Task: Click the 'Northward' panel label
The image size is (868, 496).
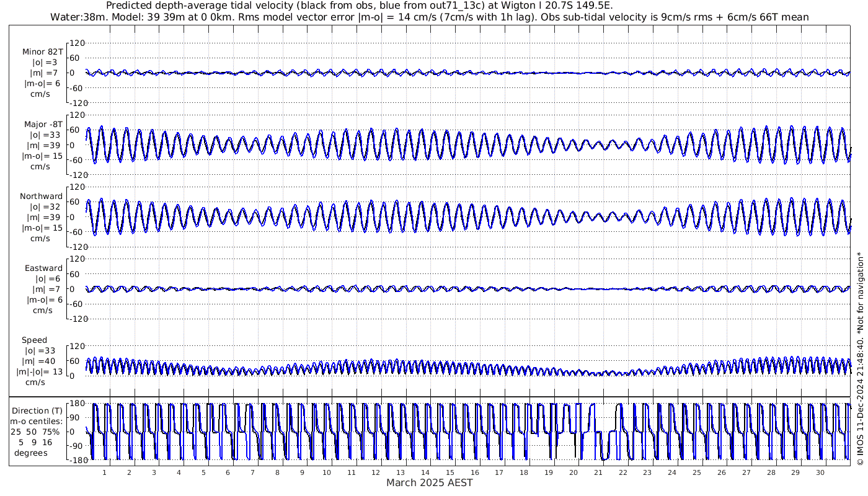Action: tap(42, 196)
